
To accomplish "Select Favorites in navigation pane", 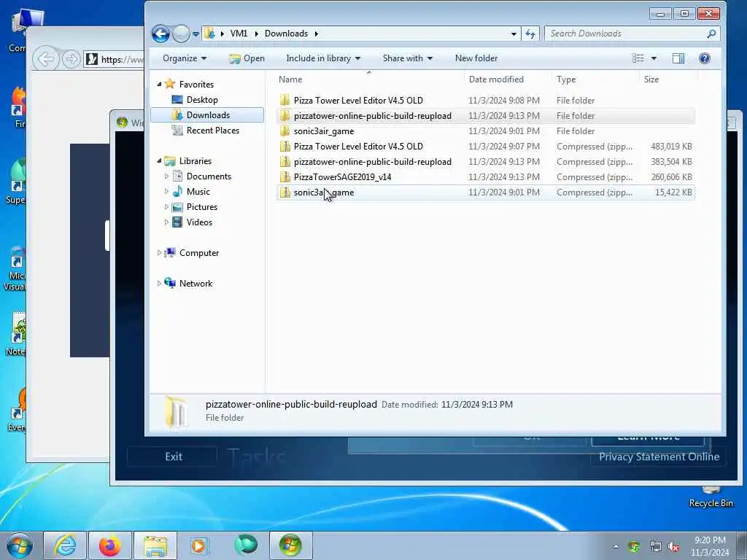I will pos(196,85).
